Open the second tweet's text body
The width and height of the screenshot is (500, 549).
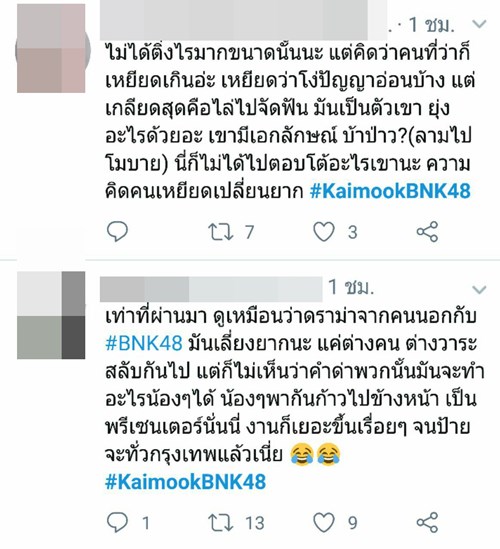click(x=294, y=385)
